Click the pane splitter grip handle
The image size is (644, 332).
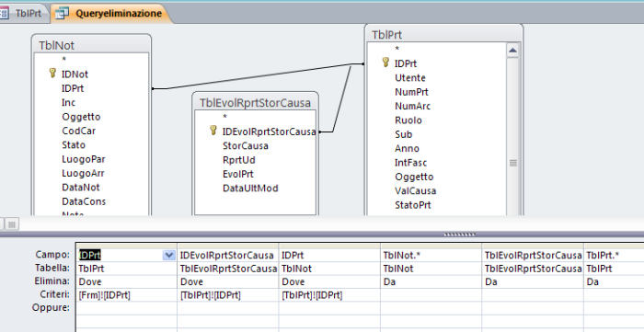click(460, 235)
